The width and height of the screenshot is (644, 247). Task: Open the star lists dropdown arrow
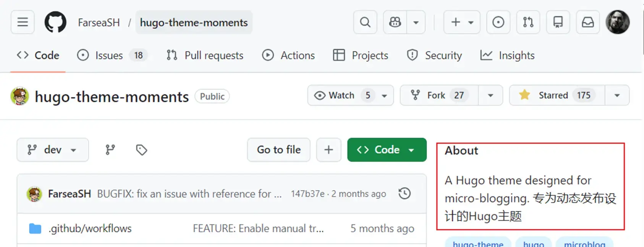coord(617,95)
